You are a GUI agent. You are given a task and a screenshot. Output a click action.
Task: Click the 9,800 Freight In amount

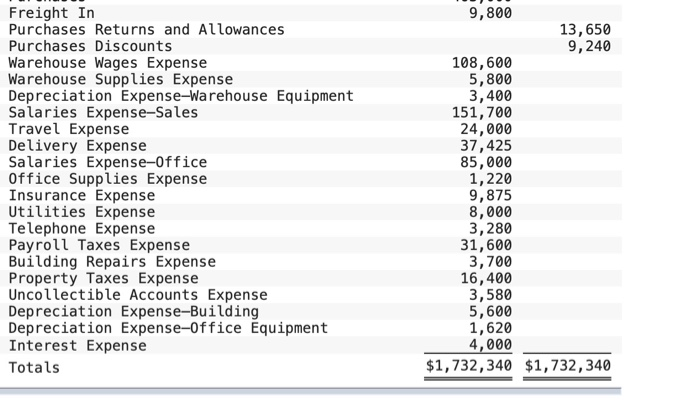coord(490,13)
